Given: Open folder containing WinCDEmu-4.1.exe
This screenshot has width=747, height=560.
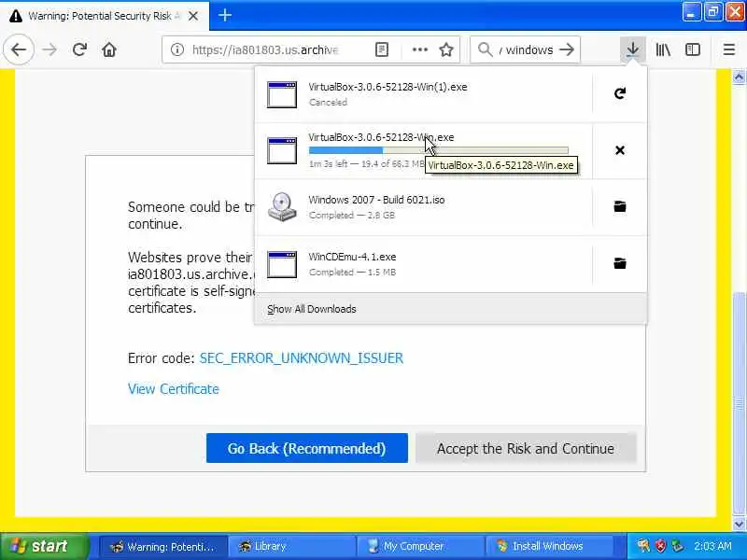Looking at the screenshot, I should click(620, 263).
